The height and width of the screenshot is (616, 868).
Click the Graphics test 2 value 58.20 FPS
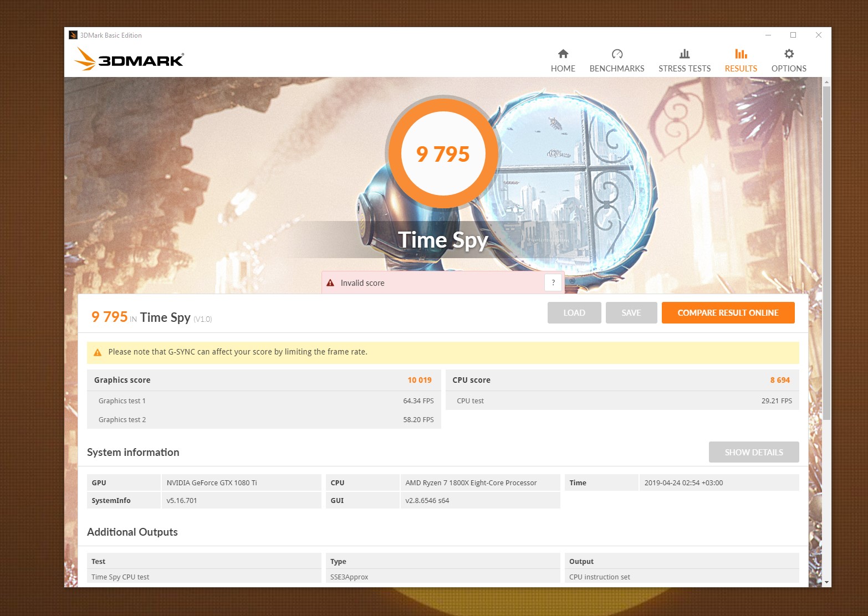click(418, 419)
